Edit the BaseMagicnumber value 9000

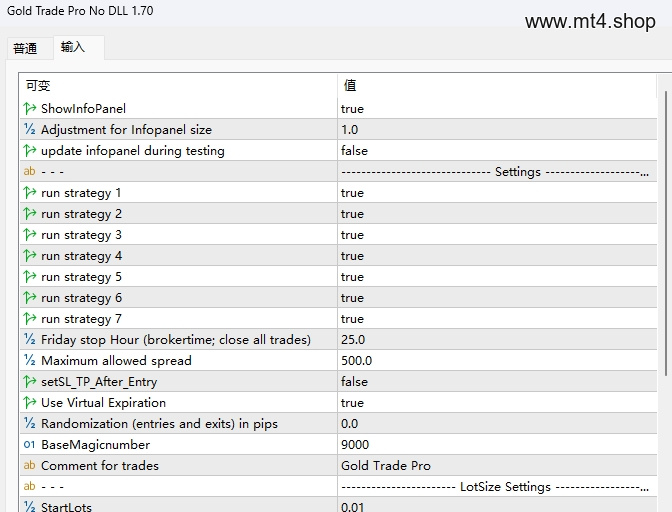(497, 444)
